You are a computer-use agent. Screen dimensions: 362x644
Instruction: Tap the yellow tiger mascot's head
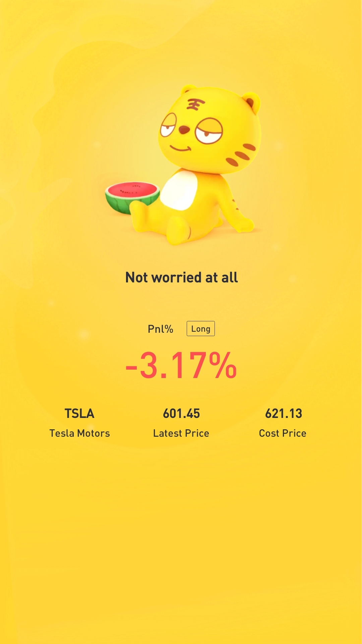[x=209, y=131]
